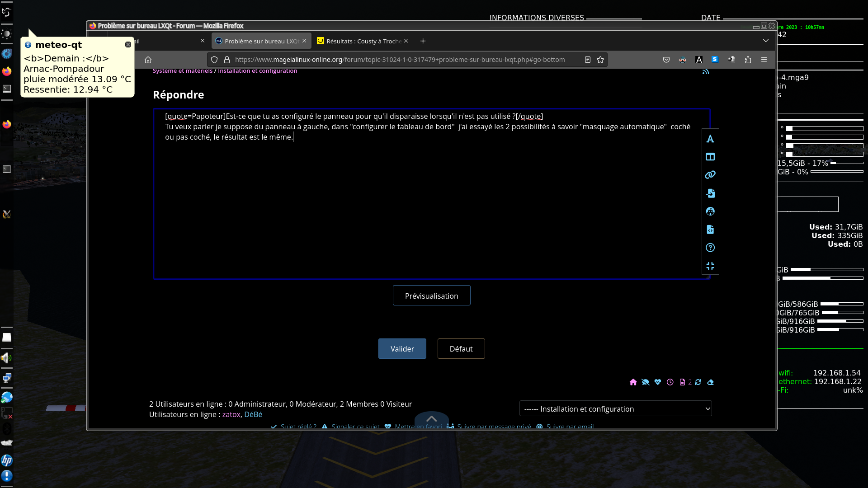Click the pink document icon with count 2
868x488 pixels.
click(682, 382)
